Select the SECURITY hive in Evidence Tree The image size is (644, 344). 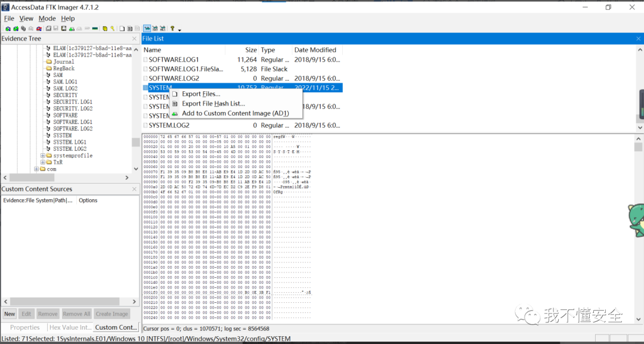point(66,95)
